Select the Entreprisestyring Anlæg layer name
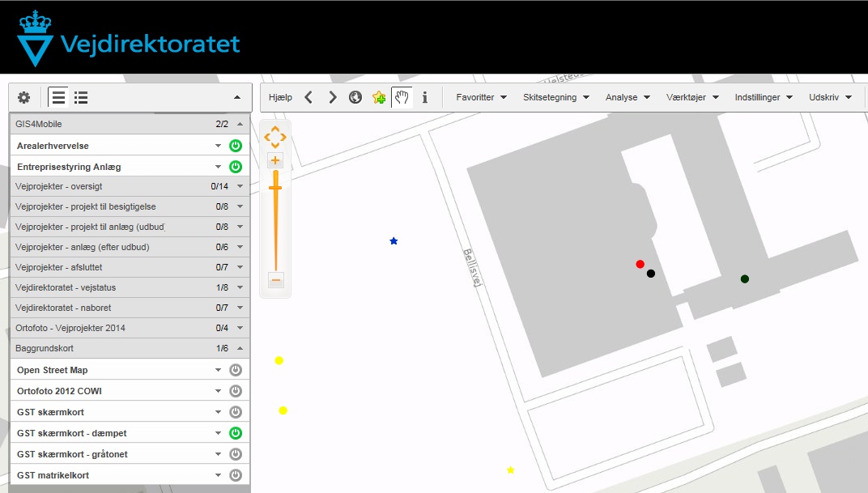This screenshot has height=493, width=868. click(69, 167)
